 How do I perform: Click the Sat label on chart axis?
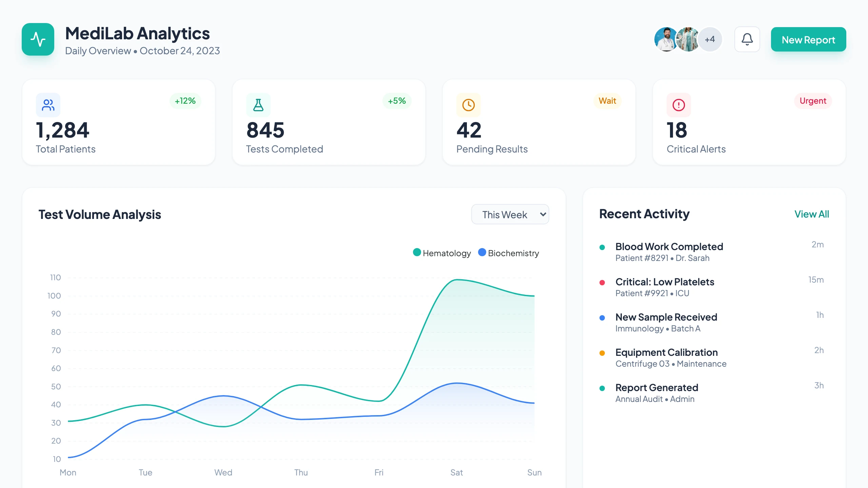(456, 472)
